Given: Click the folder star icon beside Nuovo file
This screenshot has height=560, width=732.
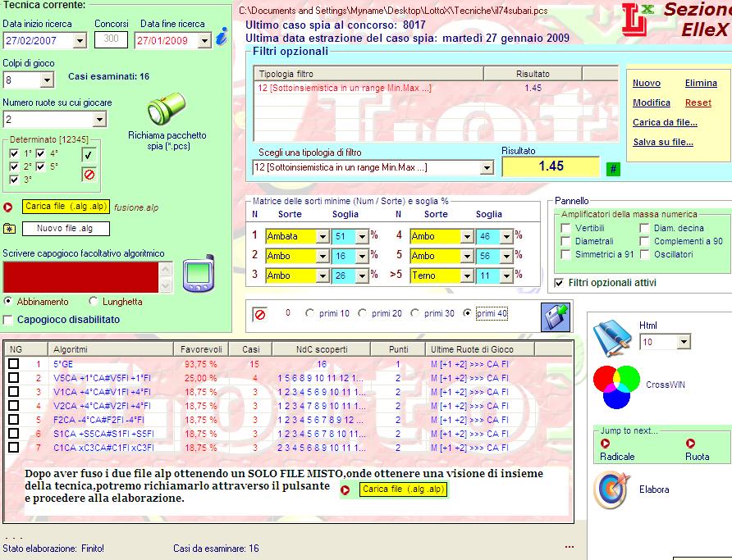Looking at the screenshot, I should click(x=9, y=229).
